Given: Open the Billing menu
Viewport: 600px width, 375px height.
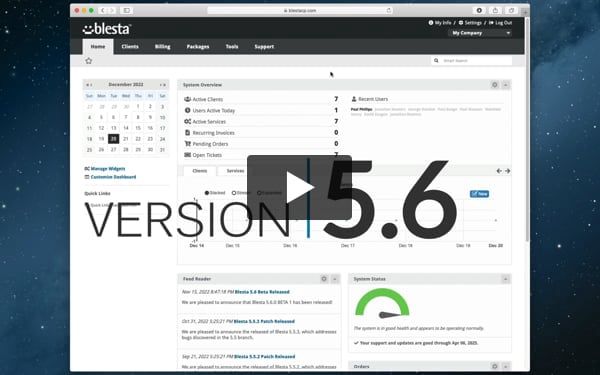Looking at the screenshot, I should (163, 47).
